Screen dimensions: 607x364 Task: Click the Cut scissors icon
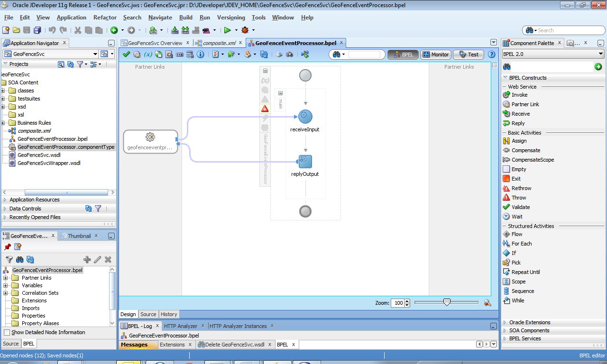(77, 30)
